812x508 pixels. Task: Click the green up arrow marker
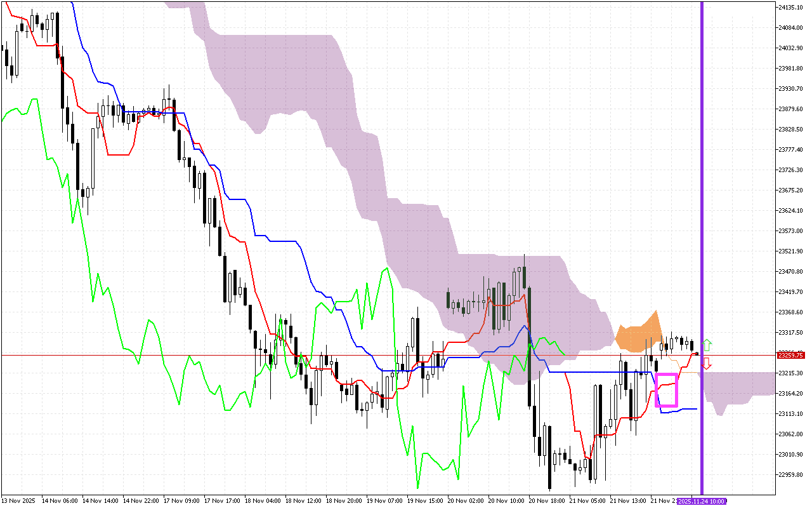click(707, 345)
